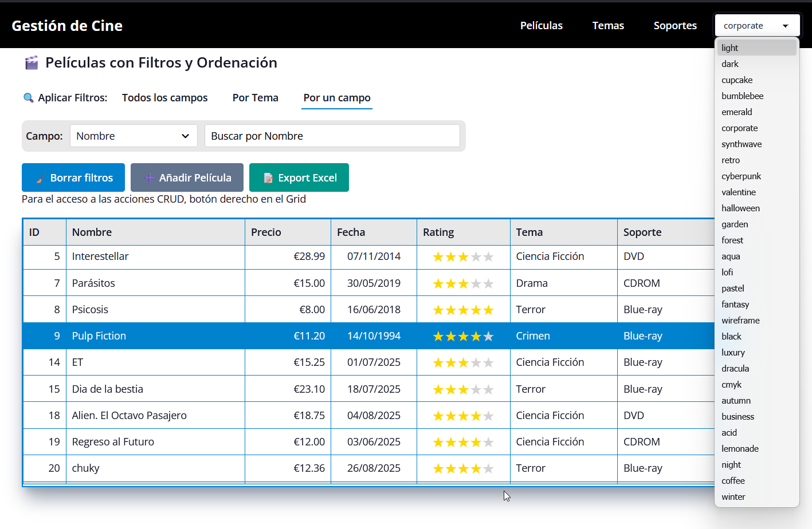Viewport: 812px width, 529px height.
Task: Click the magnifying glass filter icon
Action: 28,98
